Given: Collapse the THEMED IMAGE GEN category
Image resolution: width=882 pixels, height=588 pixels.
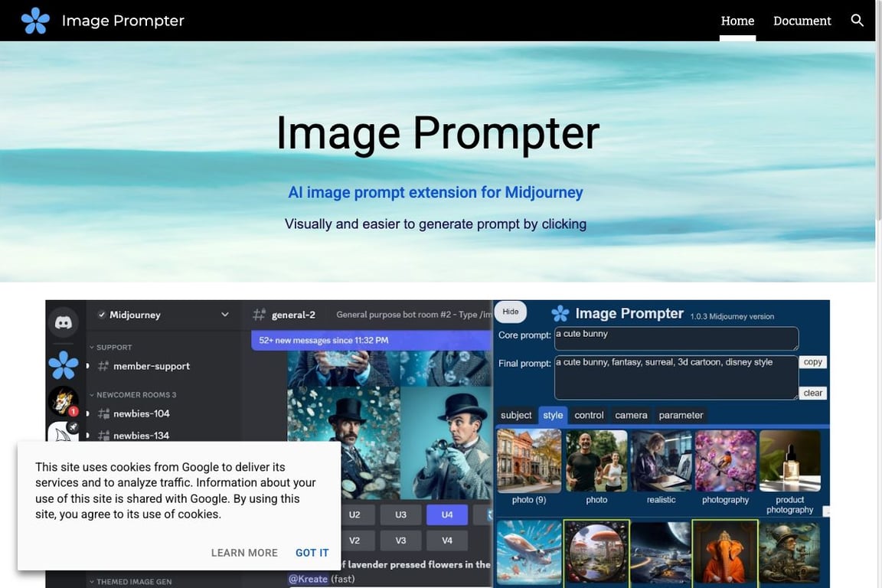Looking at the screenshot, I should 130,581.
